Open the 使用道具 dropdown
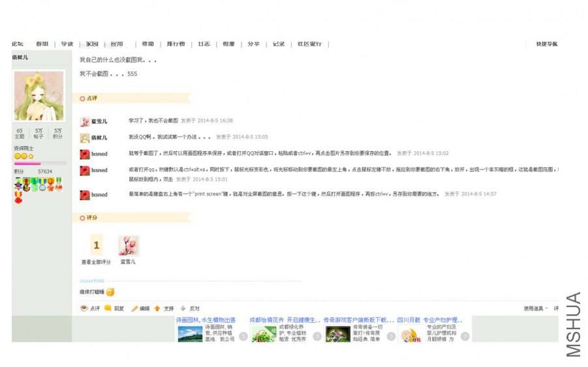The width and height of the screenshot is (588, 367). tap(536, 308)
